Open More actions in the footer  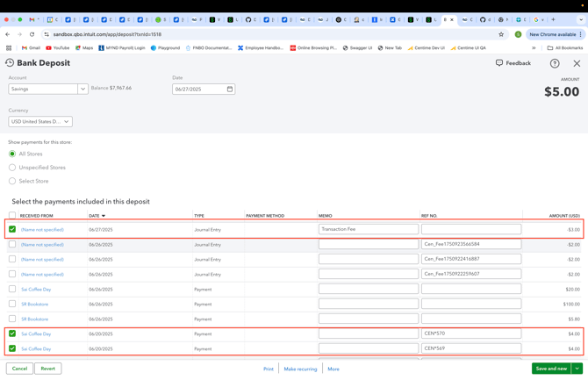333,369
